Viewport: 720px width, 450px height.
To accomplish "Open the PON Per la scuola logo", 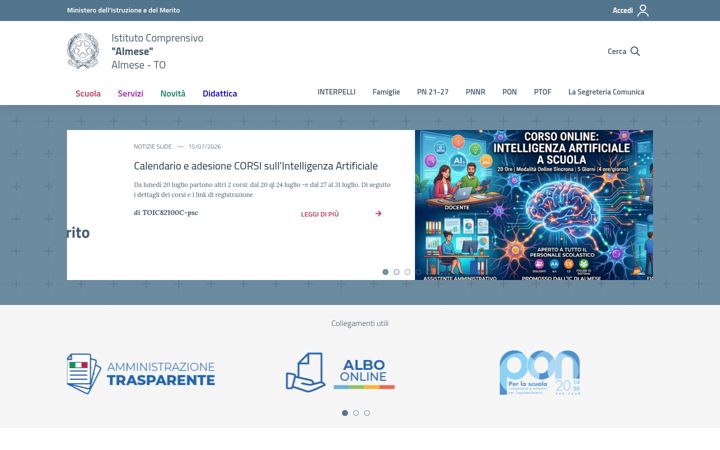I will point(540,373).
